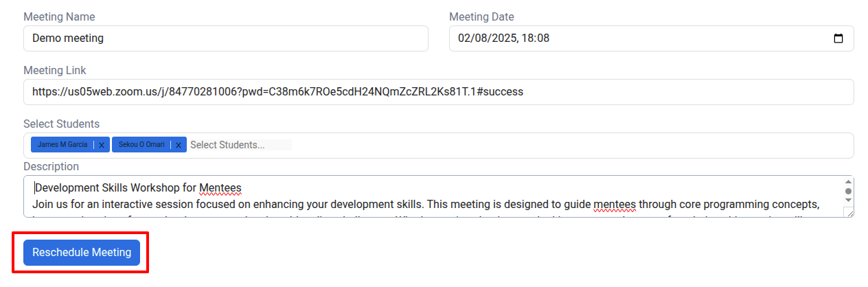
Task: Click into the Meeting Link URL field
Action: (439, 92)
